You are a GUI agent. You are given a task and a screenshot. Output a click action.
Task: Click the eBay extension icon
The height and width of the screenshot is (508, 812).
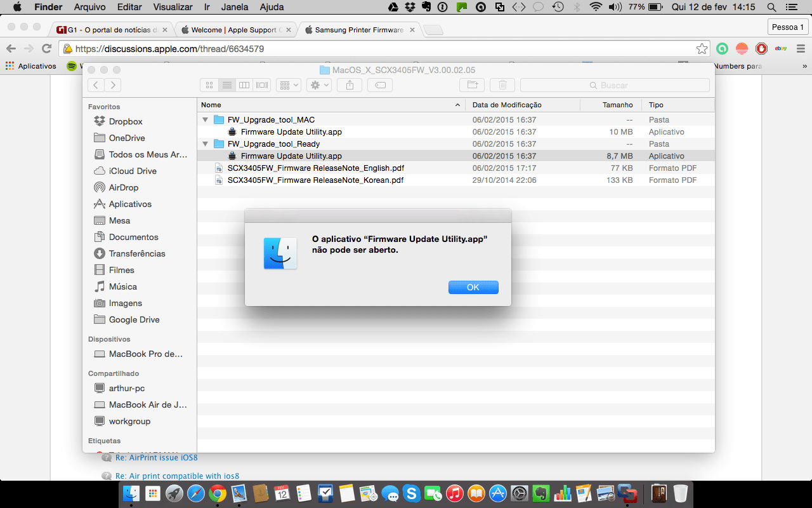tap(781, 48)
